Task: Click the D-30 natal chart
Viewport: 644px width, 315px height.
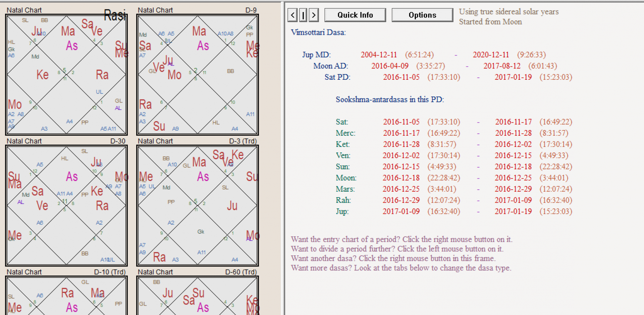Action: 66,205
